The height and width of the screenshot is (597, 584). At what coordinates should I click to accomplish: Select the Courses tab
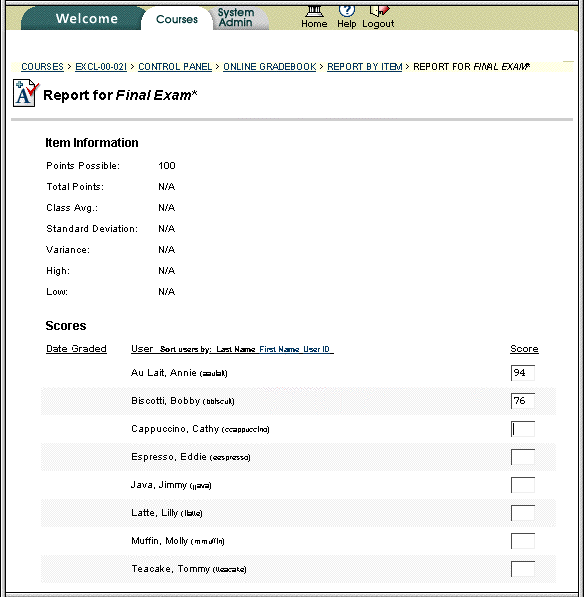[177, 19]
